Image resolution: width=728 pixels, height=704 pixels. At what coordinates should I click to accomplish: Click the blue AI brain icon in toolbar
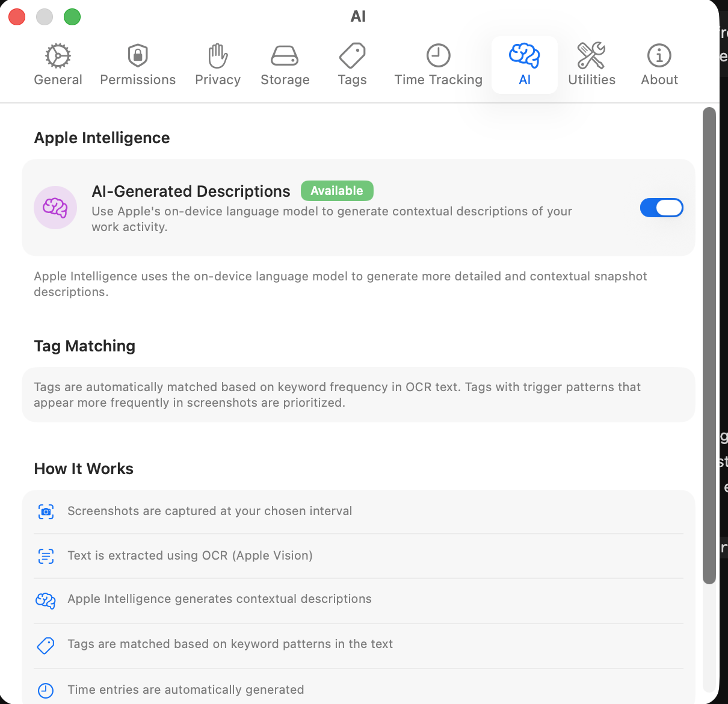point(524,55)
